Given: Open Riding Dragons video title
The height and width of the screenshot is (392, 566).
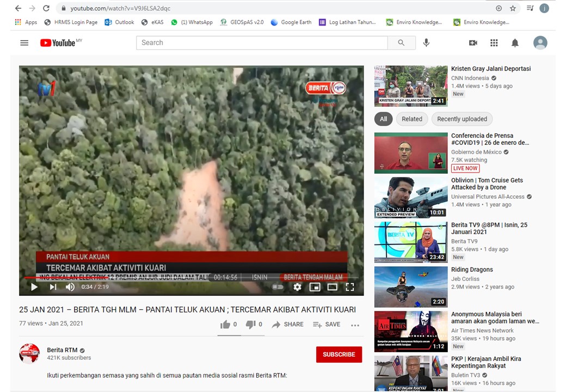Looking at the screenshot, I should pyautogui.click(x=472, y=269).
